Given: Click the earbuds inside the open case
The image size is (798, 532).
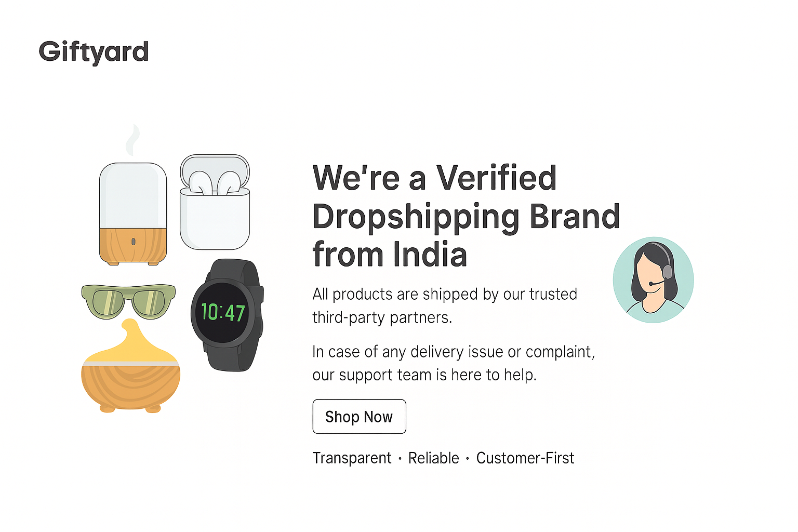Looking at the screenshot, I should (215, 183).
